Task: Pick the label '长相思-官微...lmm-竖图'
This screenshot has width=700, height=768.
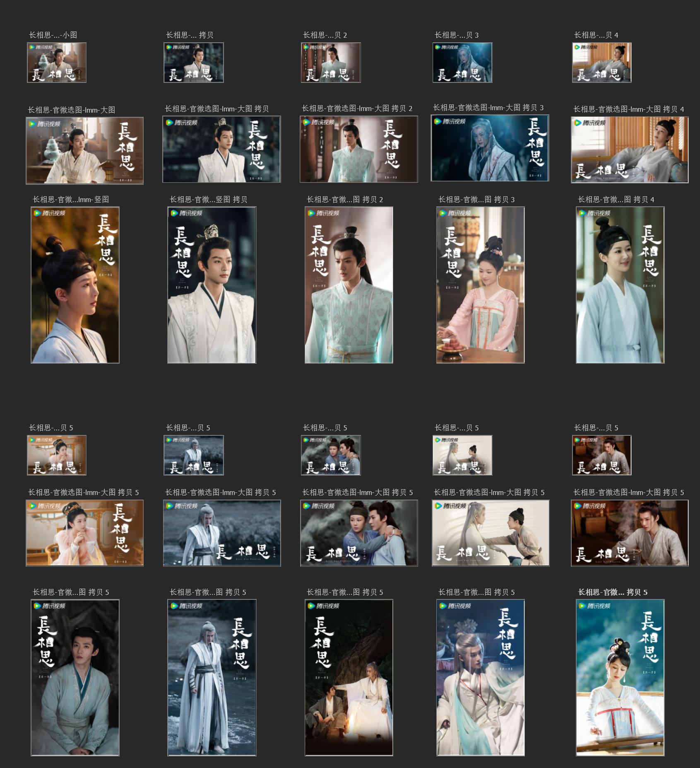Action: tap(71, 200)
